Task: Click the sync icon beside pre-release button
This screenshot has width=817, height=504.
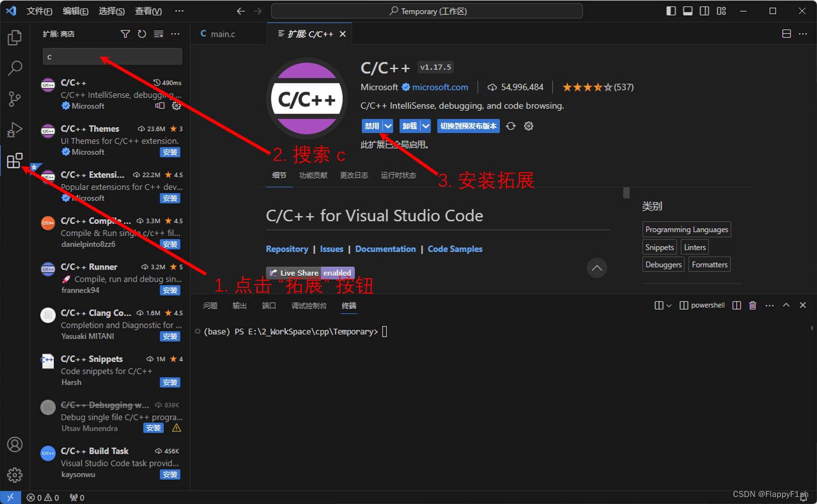Action: coord(511,126)
